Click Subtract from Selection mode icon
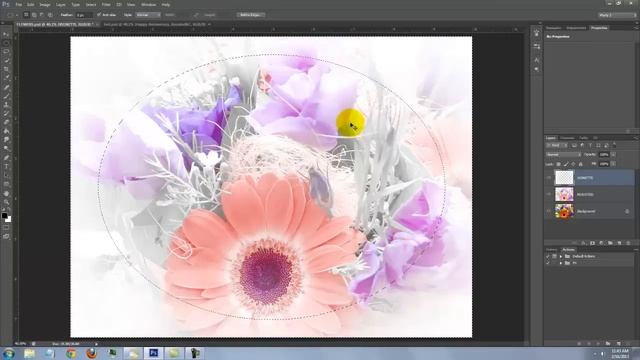The width and height of the screenshot is (640, 360). [42, 15]
